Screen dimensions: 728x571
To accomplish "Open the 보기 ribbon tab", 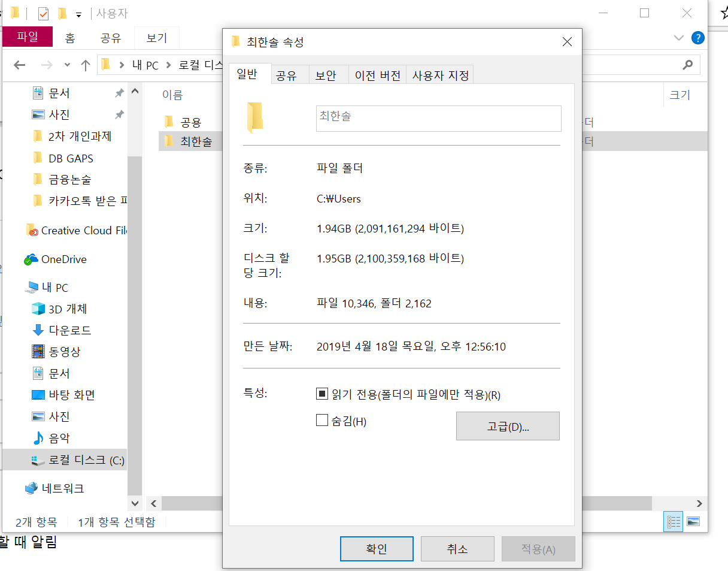I will [156, 37].
